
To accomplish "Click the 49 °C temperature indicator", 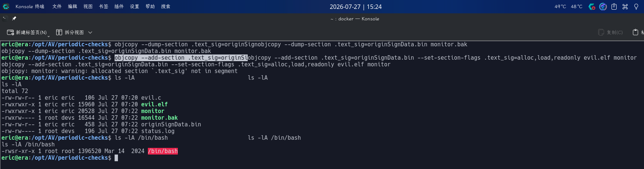I will click(x=560, y=7).
